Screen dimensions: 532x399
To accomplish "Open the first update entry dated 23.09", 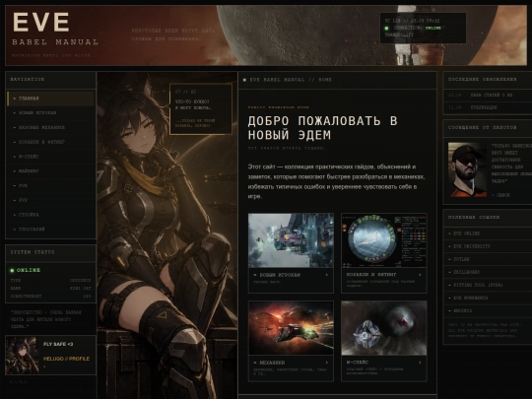I will click(488, 96).
